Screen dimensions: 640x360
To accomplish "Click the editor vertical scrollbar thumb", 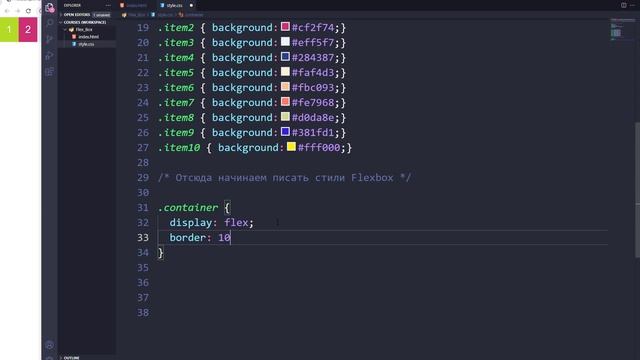I will point(638,190).
